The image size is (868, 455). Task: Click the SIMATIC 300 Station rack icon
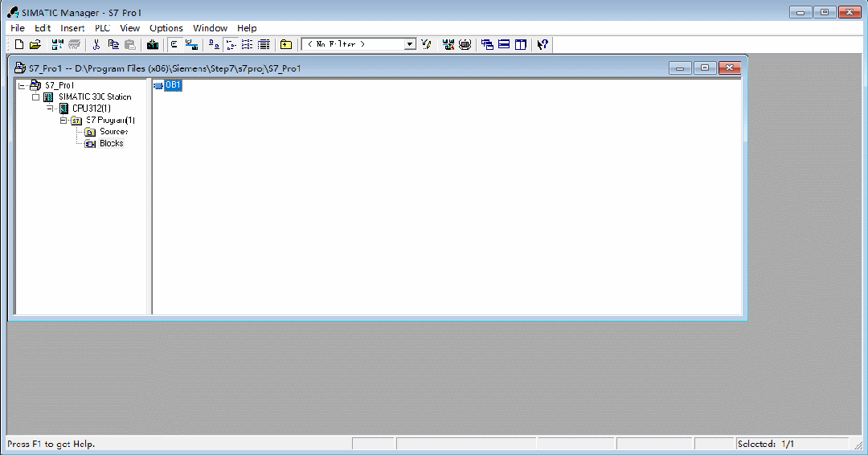point(49,96)
